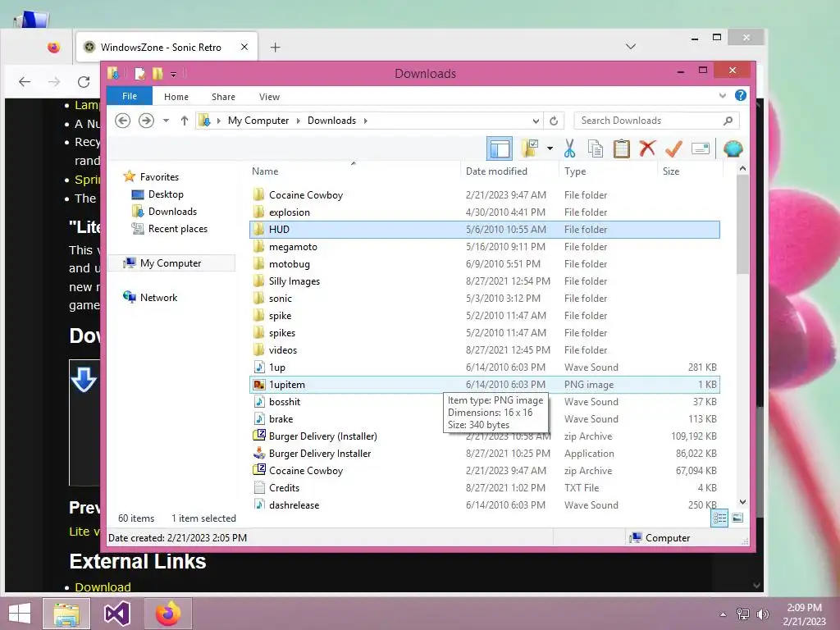
Task: Click Properties icon in Quick Access Toolbar
Action: click(x=139, y=73)
